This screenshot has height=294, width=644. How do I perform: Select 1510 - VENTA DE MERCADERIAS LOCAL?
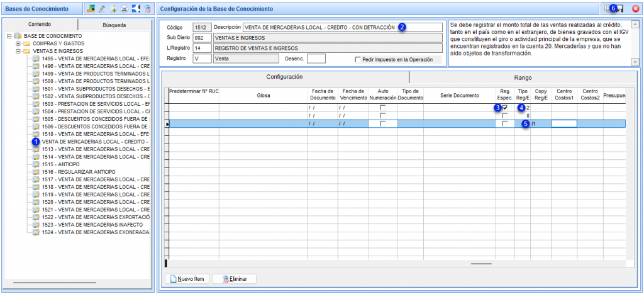(x=96, y=134)
